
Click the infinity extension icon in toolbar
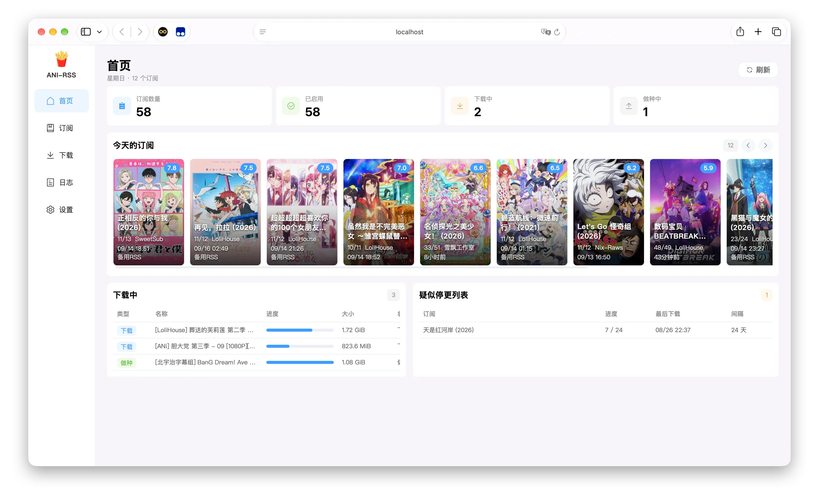(163, 32)
